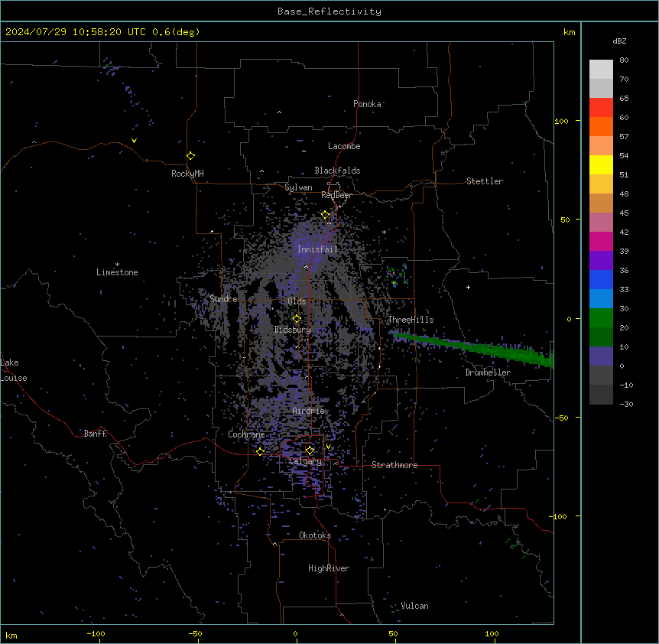Click the RockyMH label

point(187,174)
